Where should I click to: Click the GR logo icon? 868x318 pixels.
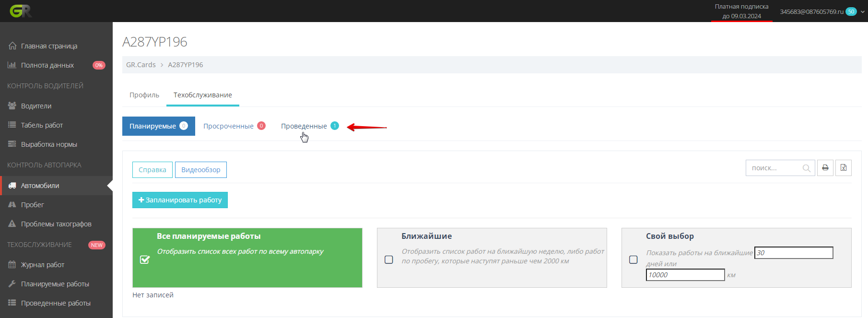coord(21,11)
